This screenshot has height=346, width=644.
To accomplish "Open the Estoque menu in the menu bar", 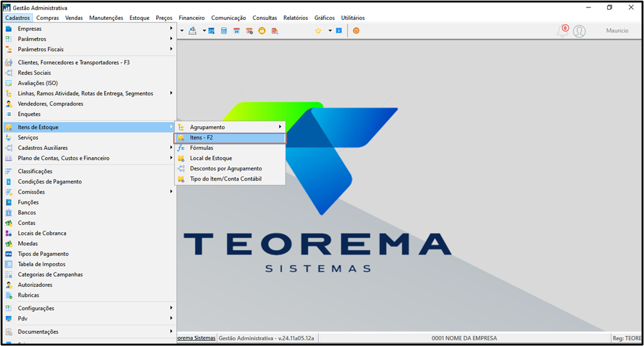I will (140, 17).
